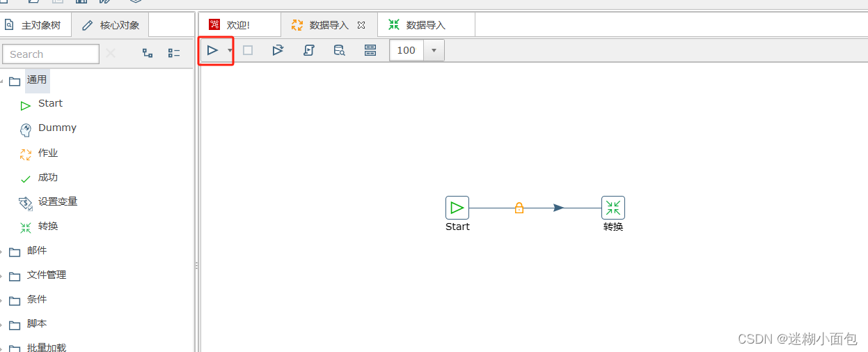
Task: Select the Dummy entry in the tree
Action: coord(57,128)
